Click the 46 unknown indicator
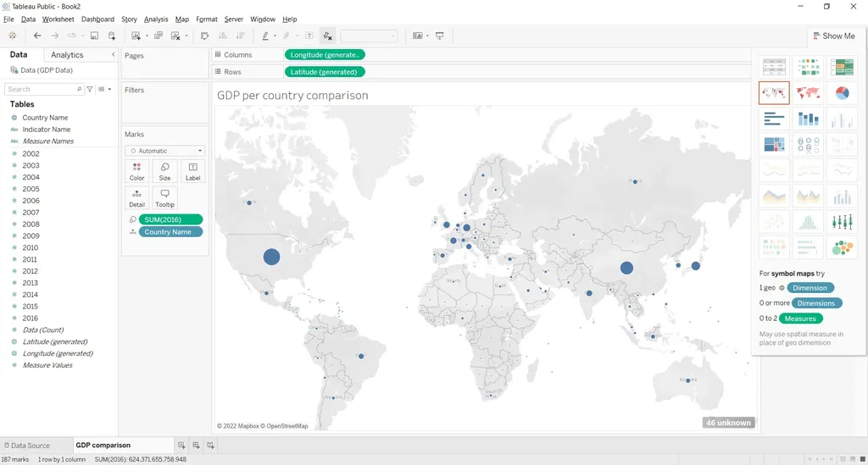The width and height of the screenshot is (868, 465). pyautogui.click(x=727, y=422)
